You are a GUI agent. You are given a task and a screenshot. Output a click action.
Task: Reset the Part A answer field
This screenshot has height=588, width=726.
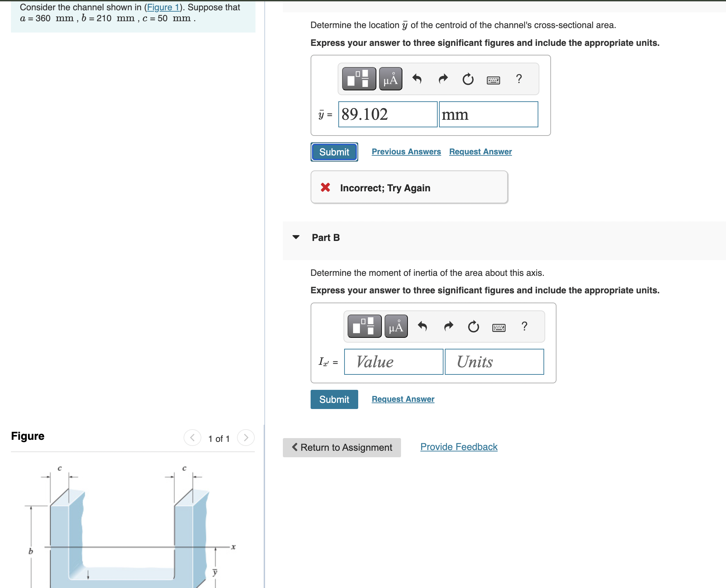coord(468,79)
